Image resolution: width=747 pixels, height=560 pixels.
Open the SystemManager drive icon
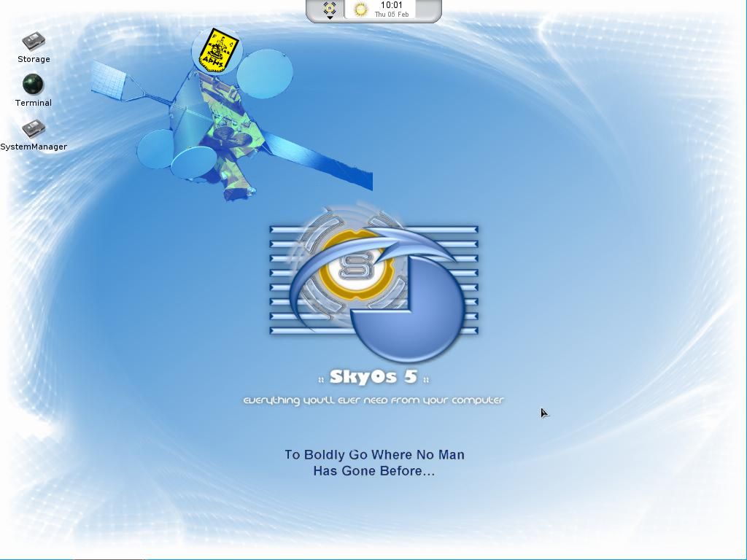pos(33,129)
